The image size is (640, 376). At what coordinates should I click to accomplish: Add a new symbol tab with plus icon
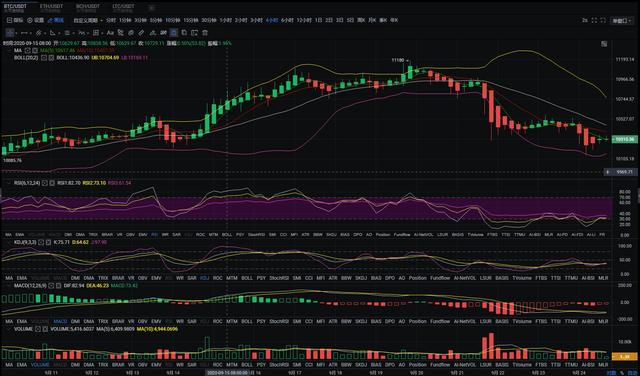point(151,8)
